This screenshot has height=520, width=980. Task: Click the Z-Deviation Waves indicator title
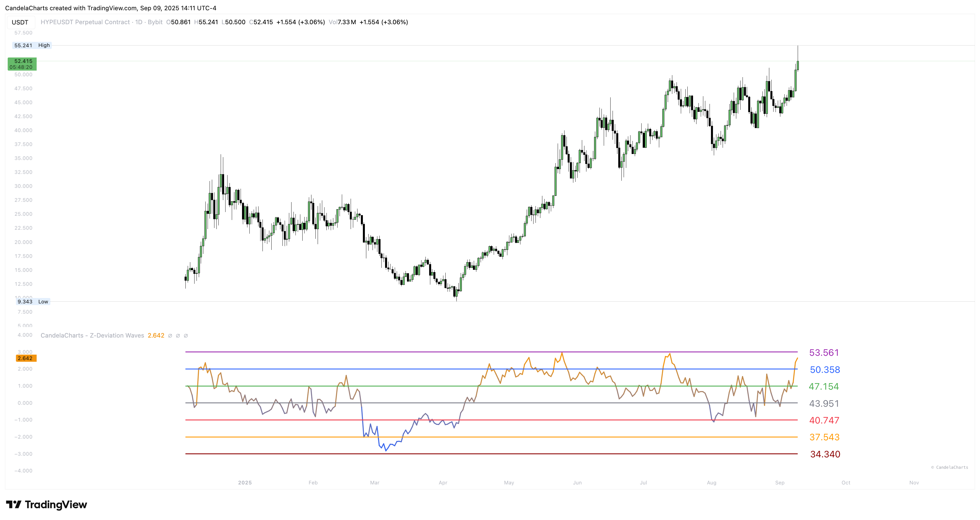point(92,335)
